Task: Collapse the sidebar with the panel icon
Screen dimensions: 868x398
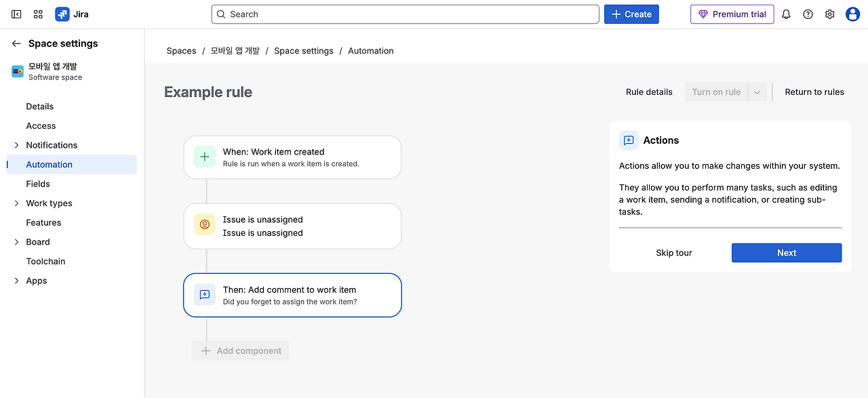Action: [16, 14]
